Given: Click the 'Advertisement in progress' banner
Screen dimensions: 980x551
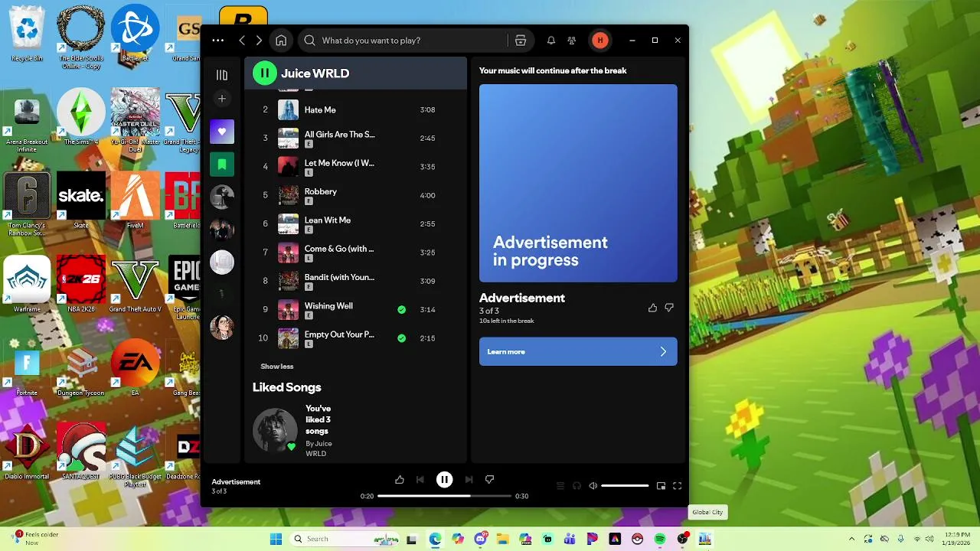Looking at the screenshot, I should [578, 184].
